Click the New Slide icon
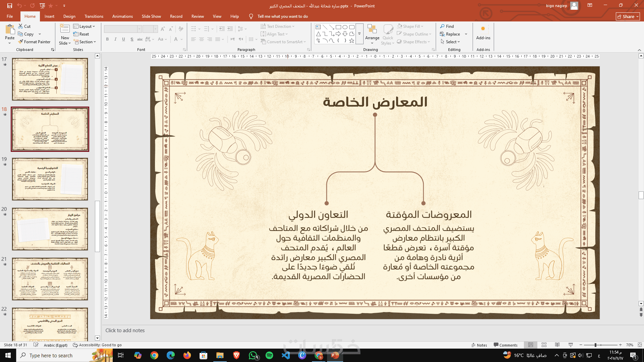Screen dimensions: 644x362 click(65, 29)
